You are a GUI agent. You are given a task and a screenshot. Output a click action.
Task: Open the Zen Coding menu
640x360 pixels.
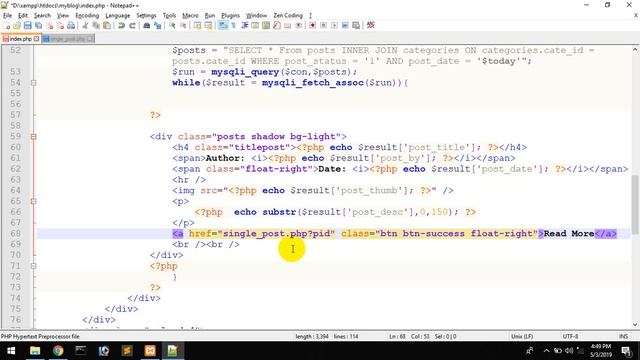pyautogui.click(x=288, y=16)
